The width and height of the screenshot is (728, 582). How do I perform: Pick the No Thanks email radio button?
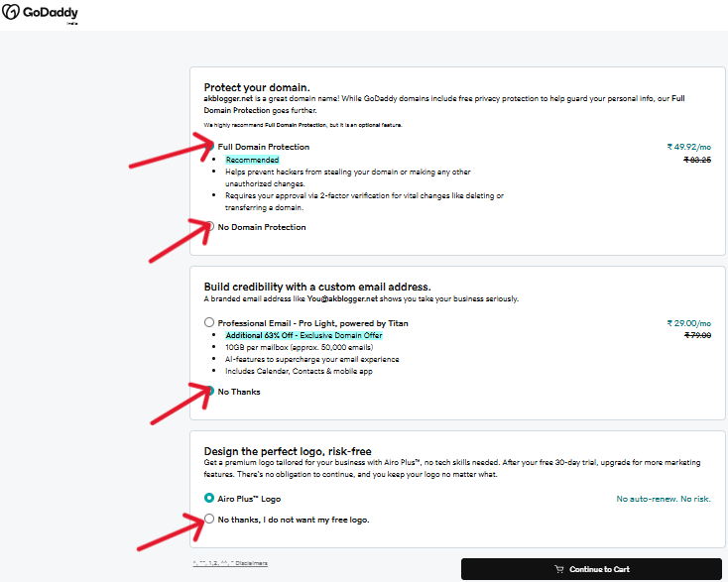[x=209, y=392]
